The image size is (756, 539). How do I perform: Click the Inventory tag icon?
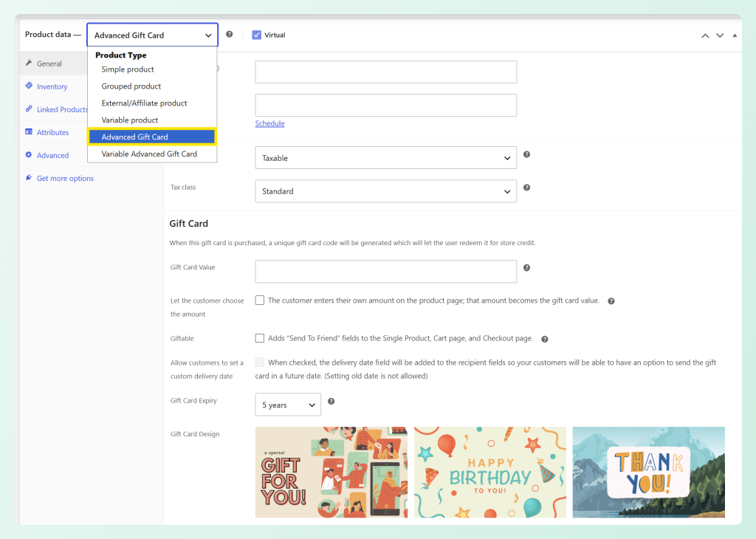[29, 86]
